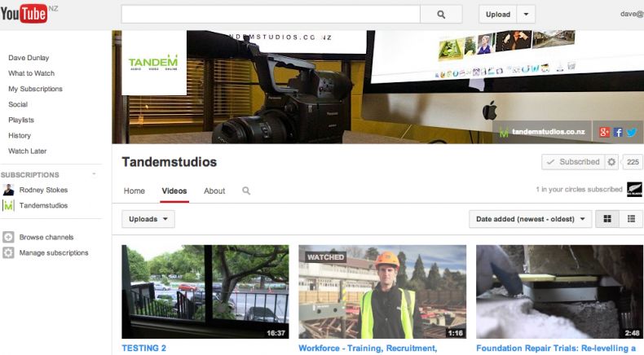The width and height of the screenshot is (644, 355).
Task: Click the circles subscriber avatar
Action: (634, 189)
